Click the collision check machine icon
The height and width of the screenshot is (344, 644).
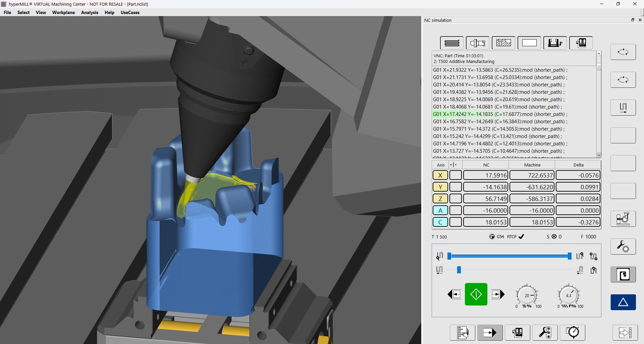tap(623, 219)
